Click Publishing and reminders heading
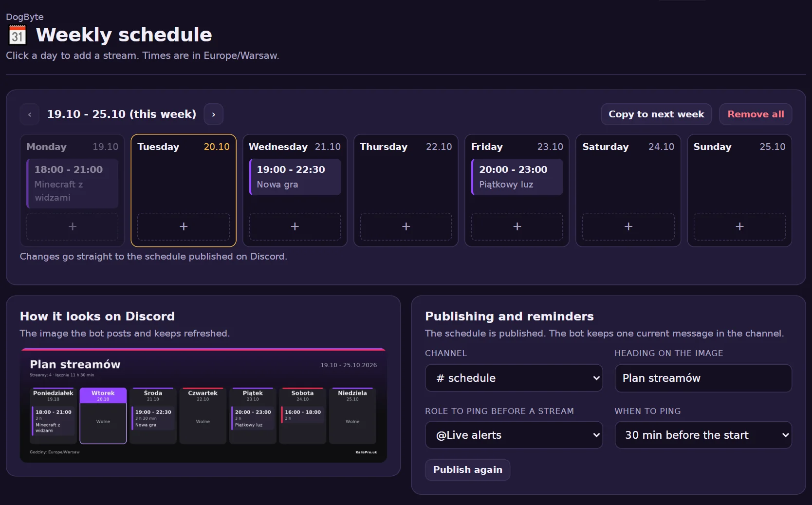The image size is (812, 505). 509,317
